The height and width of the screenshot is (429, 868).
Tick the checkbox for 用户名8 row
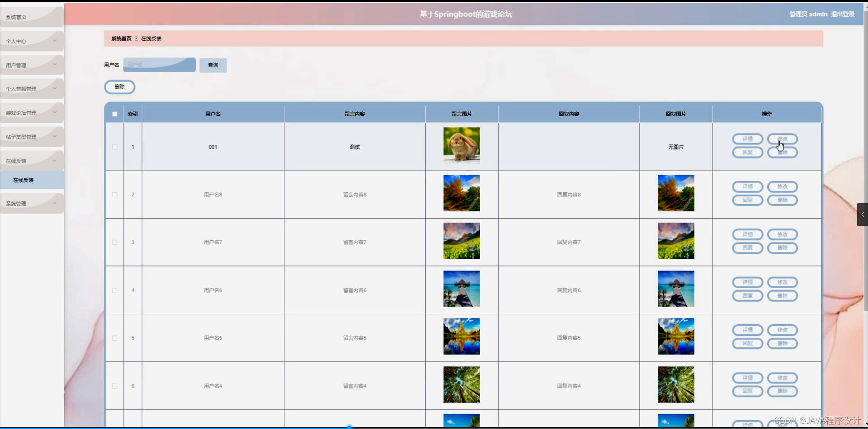(115, 195)
